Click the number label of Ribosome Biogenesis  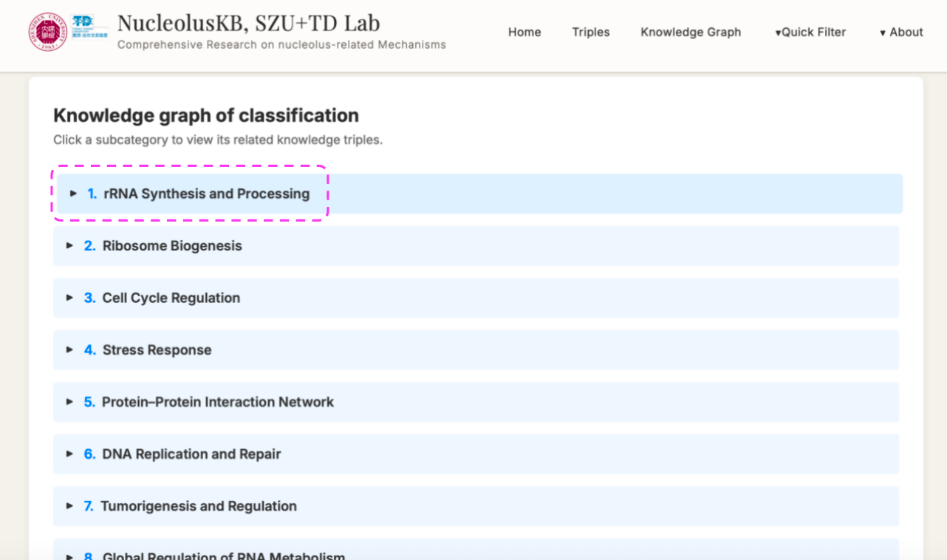(89, 245)
